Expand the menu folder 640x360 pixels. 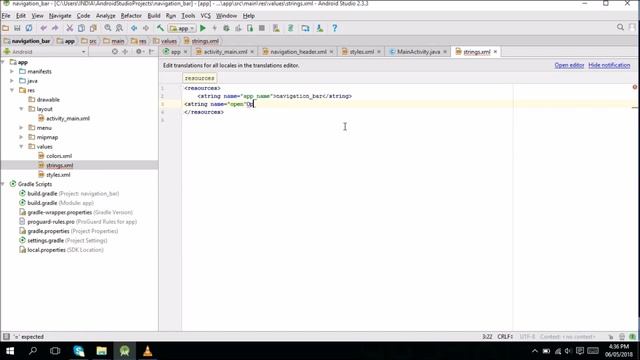tap(22, 128)
